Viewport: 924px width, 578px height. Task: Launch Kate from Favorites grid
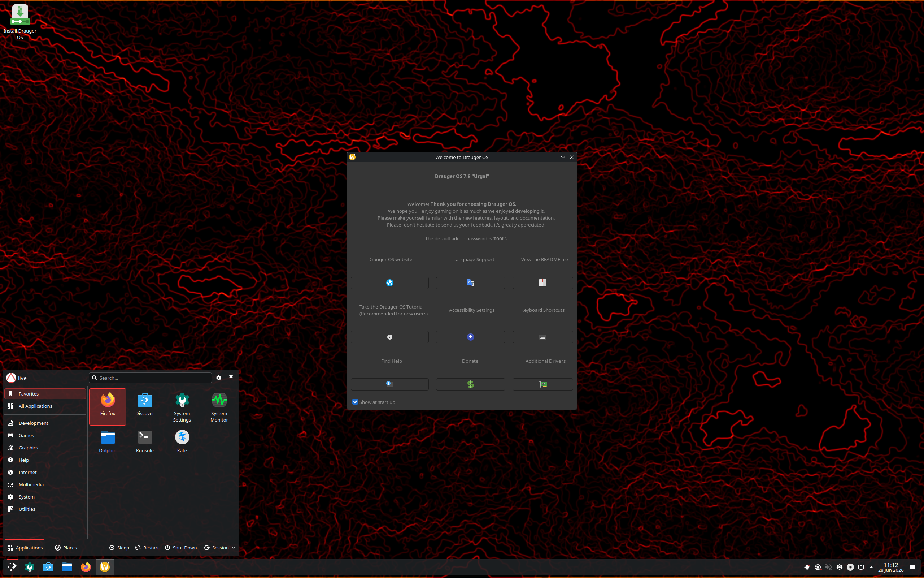(x=182, y=442)
